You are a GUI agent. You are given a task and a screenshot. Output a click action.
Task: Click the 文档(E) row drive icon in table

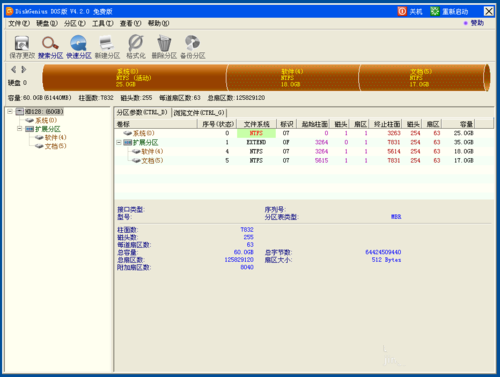(x=136, y=160)
